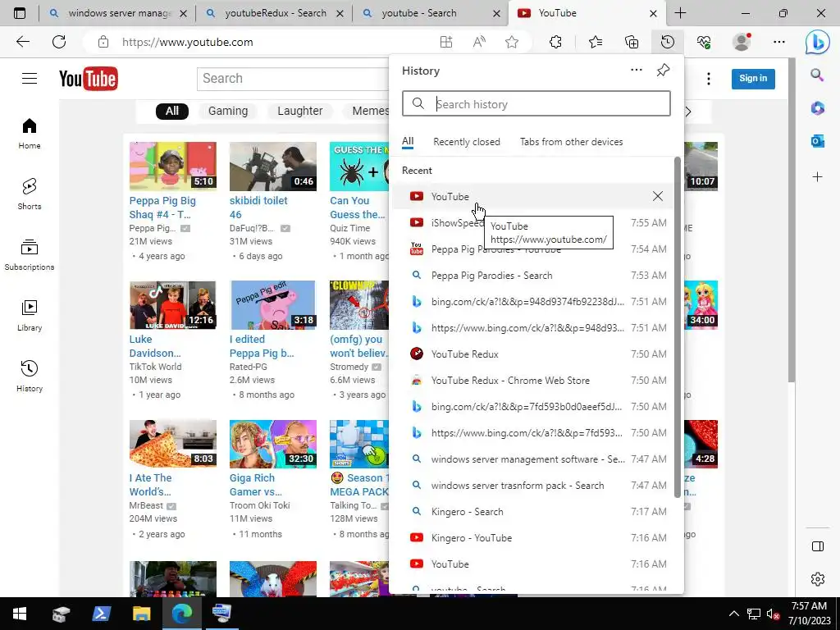This screenshot has width=840, height=630.
Task: Open YouTube Shorts in sidebar
Action: (30, 194)
